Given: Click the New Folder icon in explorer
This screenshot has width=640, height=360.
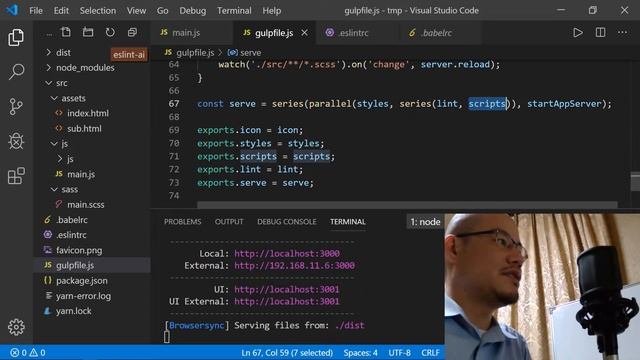Looking at the screenshot, I should point(88,32).
